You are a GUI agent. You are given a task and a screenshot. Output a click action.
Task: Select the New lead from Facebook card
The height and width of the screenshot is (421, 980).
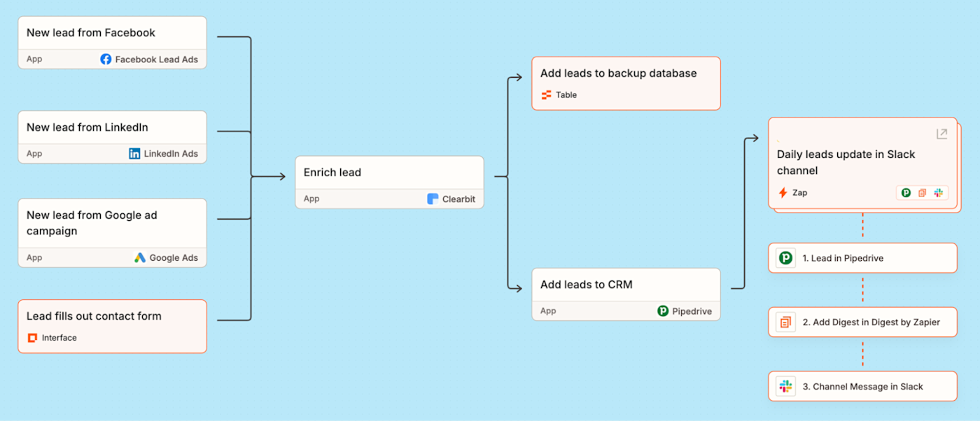[112, 43]
